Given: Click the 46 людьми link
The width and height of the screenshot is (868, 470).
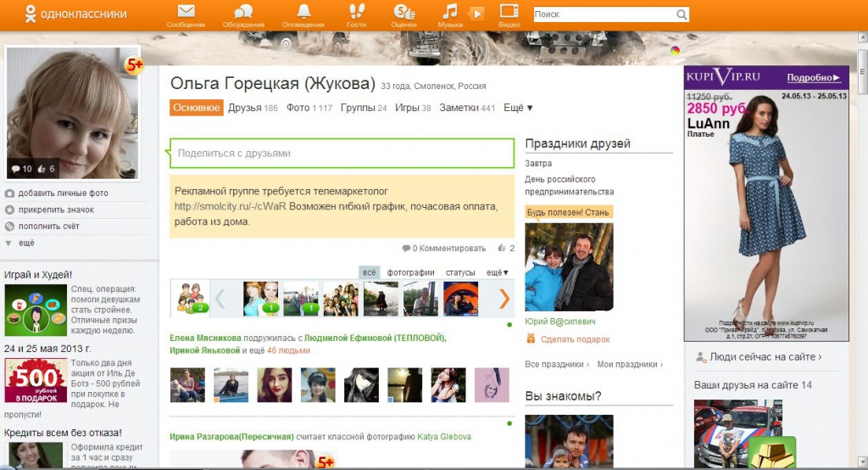Looking at the screenshot, I should tap(288, 351).
